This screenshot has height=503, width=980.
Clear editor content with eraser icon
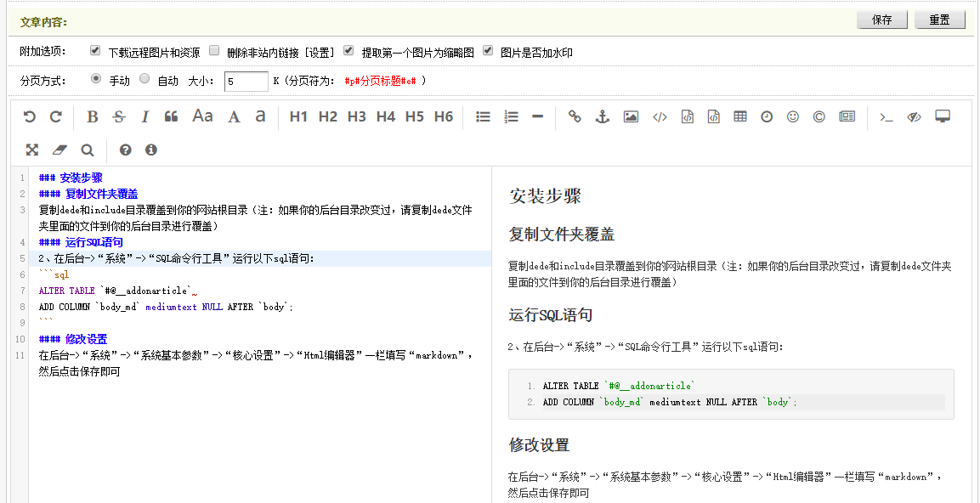pyautogui.click(x=59, y=150)
